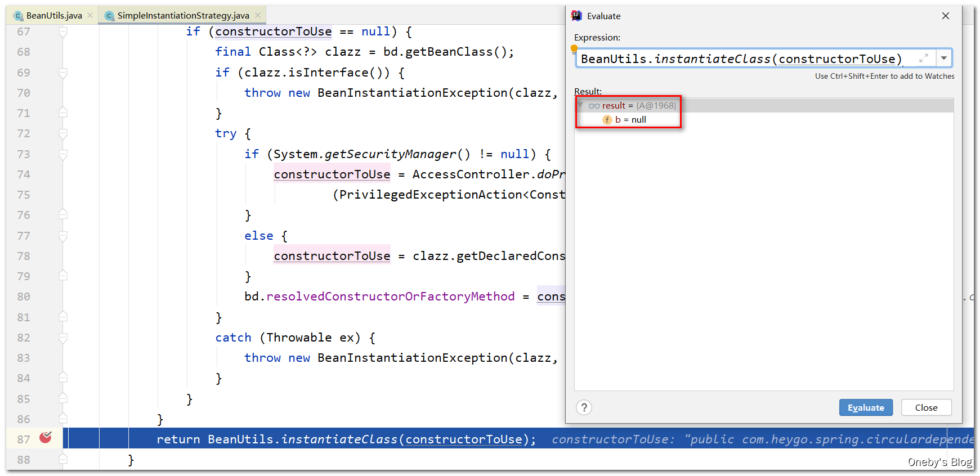Image resolution: width=980 pixels, height=476 pixels.
Task: Click the watch glasses icon beside result
Action: pyautogui.click(x=594, y=106)
